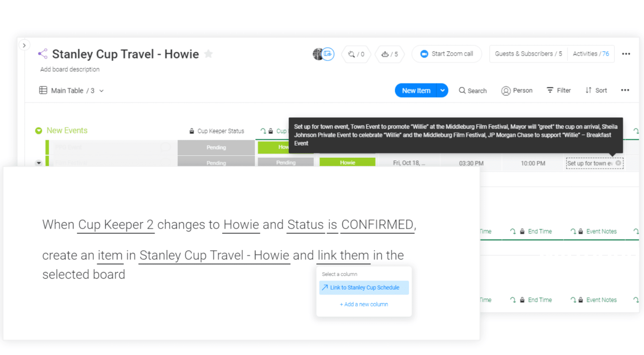Select the Activities 76 tab
This screenshot has height=355, width=644.
pos(591,53)
